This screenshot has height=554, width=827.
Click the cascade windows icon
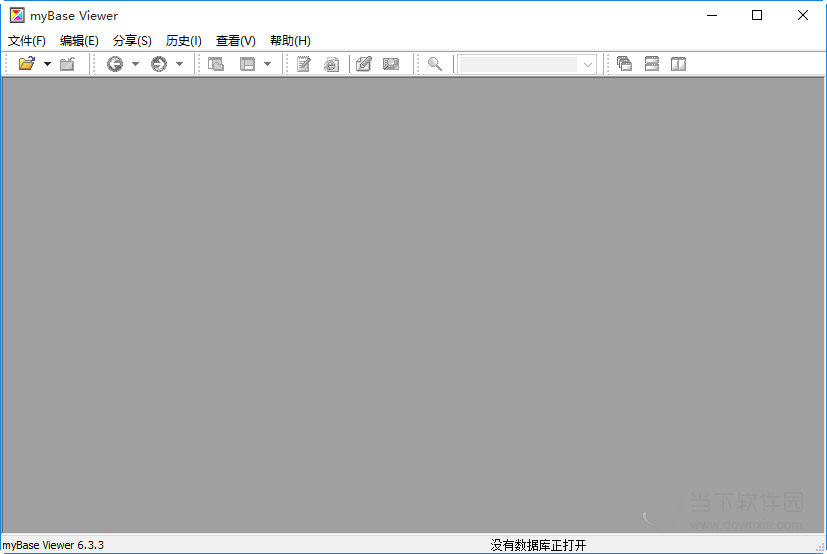(x=624, y=64)
